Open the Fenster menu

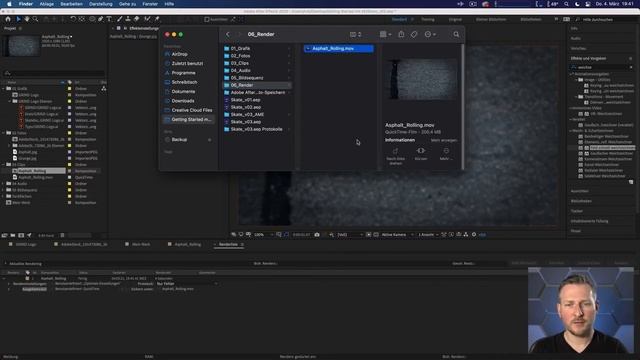pos(150,4)
